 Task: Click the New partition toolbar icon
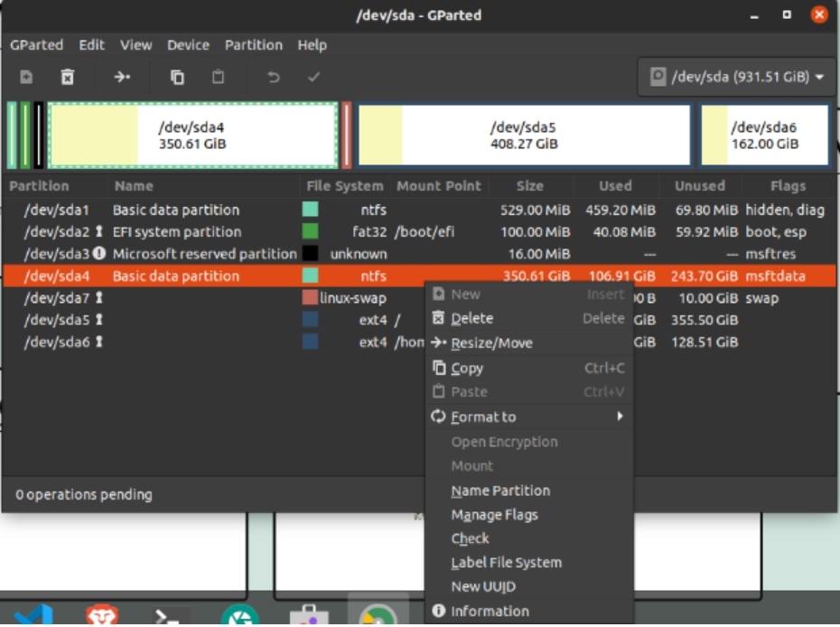pyautogui.click(x=26, y=77)
